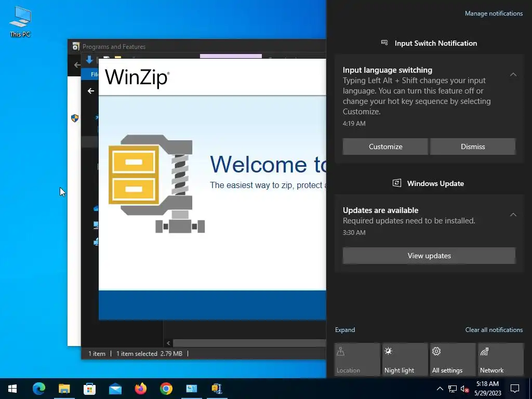Launch Firefox from the taskbar
This screenshot has height=399, width=532.
pyautogui.click(x=140, y=389)
